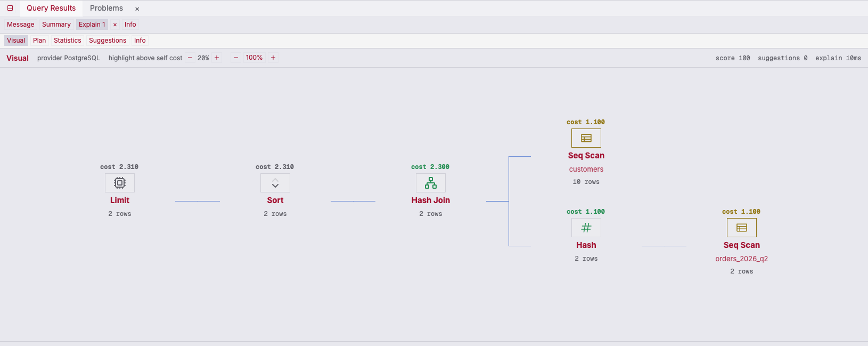Decrease the highlight self cost threshold

190,58
